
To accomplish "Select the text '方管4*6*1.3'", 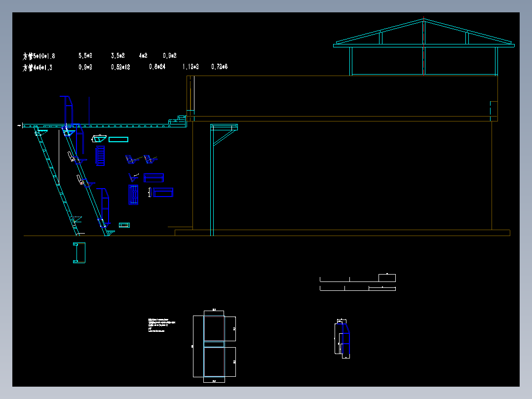I will pyautogui.click(x=38, y=68).
